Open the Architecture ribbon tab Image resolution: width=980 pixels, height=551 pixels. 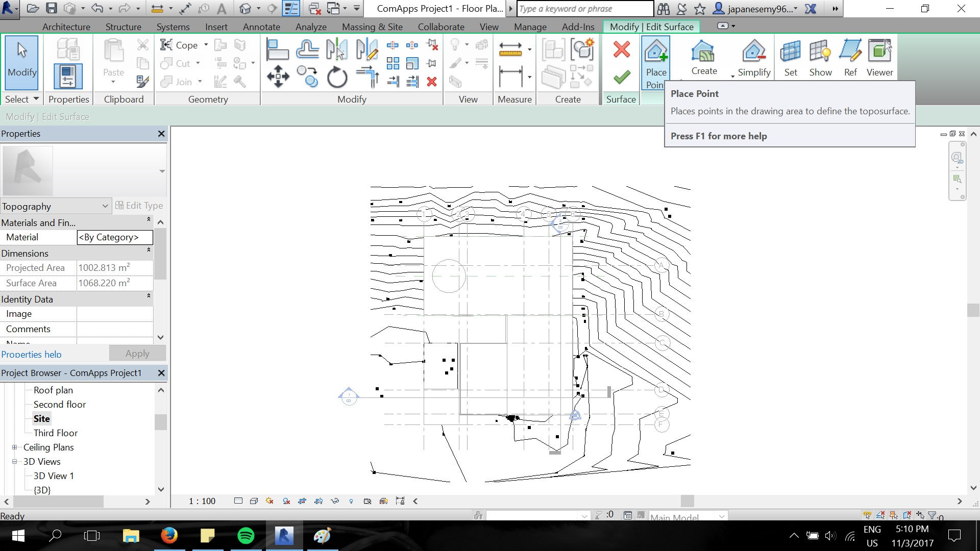click(66, 27)
